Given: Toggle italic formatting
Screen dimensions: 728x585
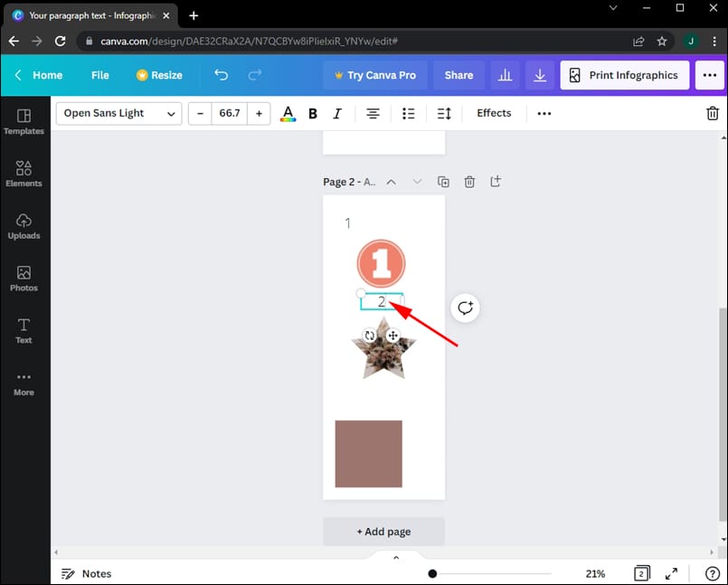Looking at the screenshot, I should pyautogui.click(x=337, y=113).
